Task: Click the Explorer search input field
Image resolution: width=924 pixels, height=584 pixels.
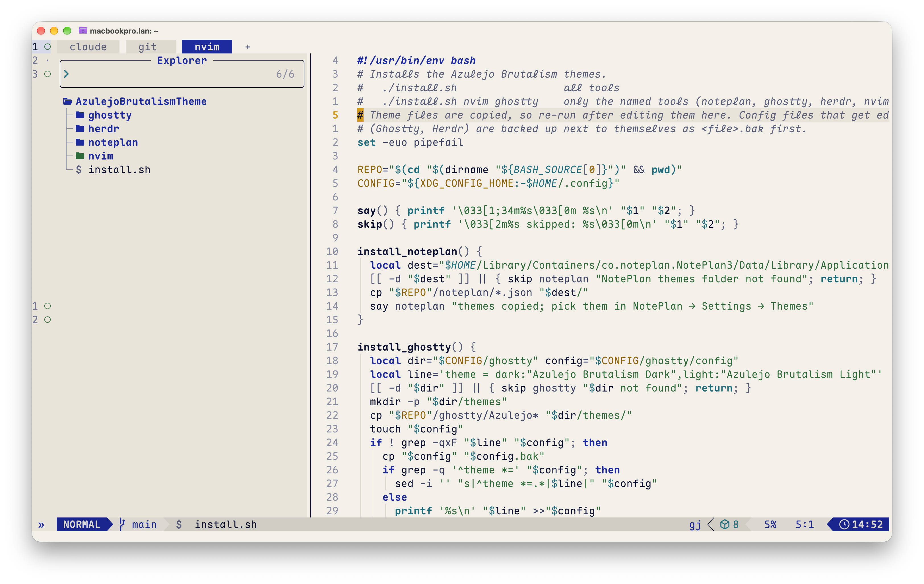Action: tap(182, 74)
